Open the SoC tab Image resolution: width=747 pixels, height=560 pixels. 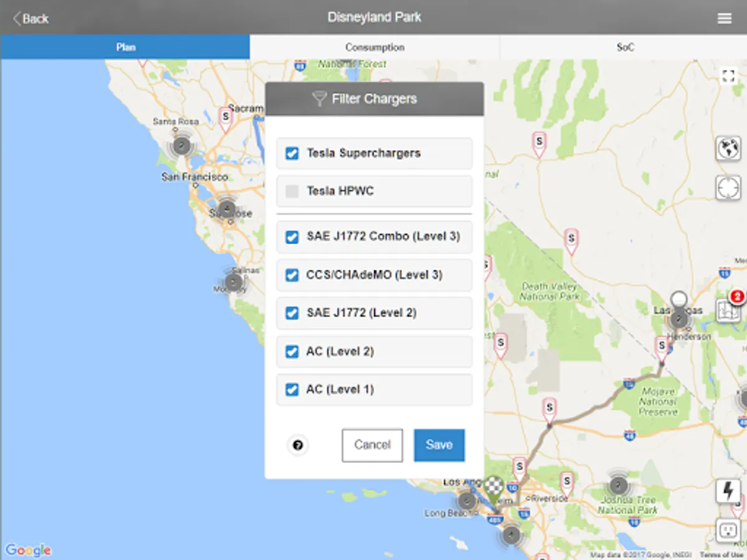click(x=624, y=47)
